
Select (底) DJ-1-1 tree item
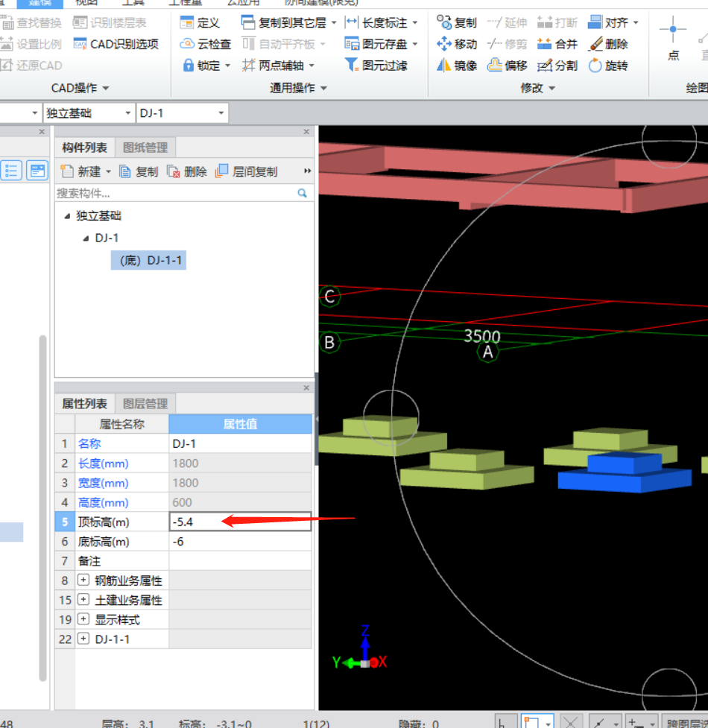pos(148,261)
